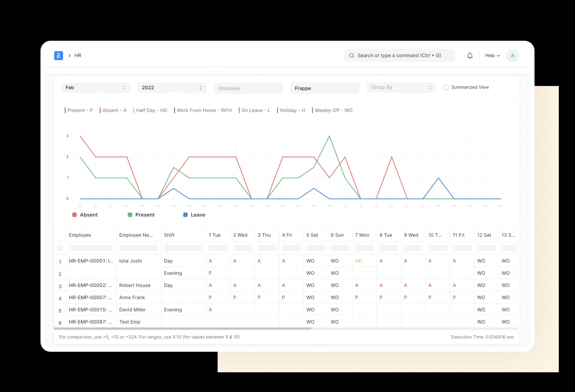Select the Isha Joshi name cell
The width and height of the screenshot is (575, 392).
pyautogui.click(x=139, y=261)
